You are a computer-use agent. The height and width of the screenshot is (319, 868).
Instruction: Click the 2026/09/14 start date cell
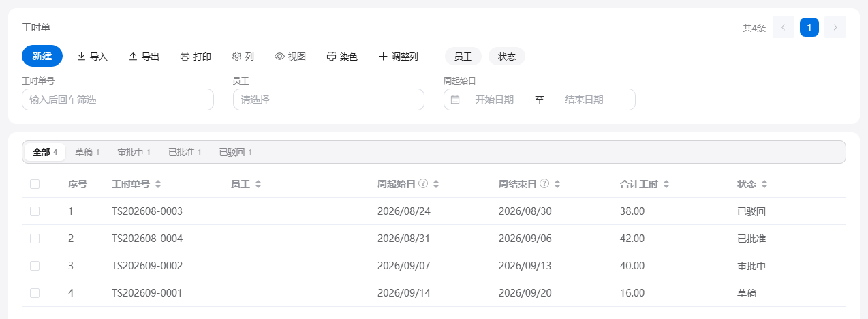coord(404,293)
